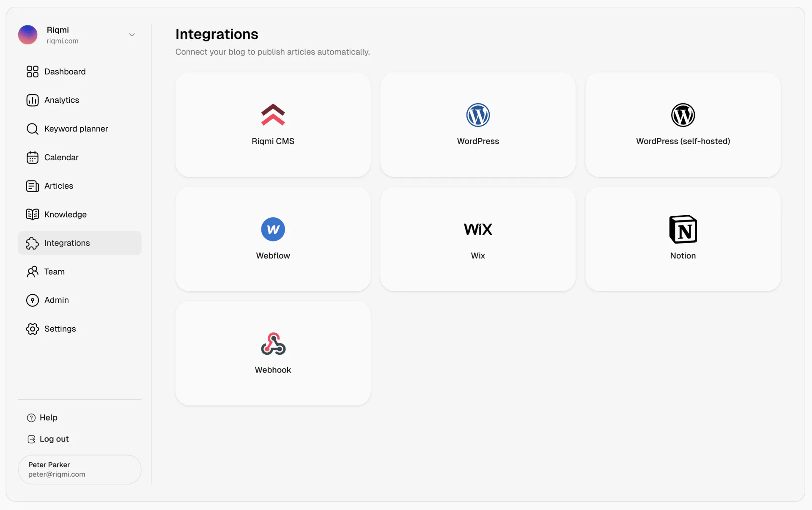Choose the Webflow card label

pos(273,256)
